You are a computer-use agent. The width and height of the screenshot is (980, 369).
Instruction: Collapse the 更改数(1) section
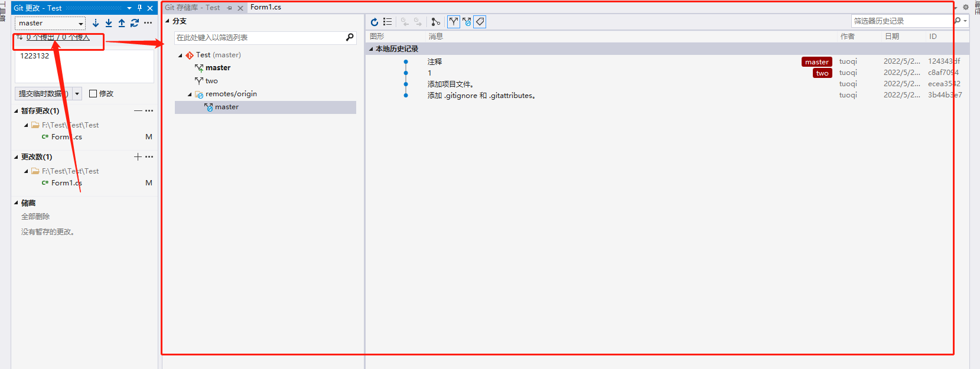[16, 157]
